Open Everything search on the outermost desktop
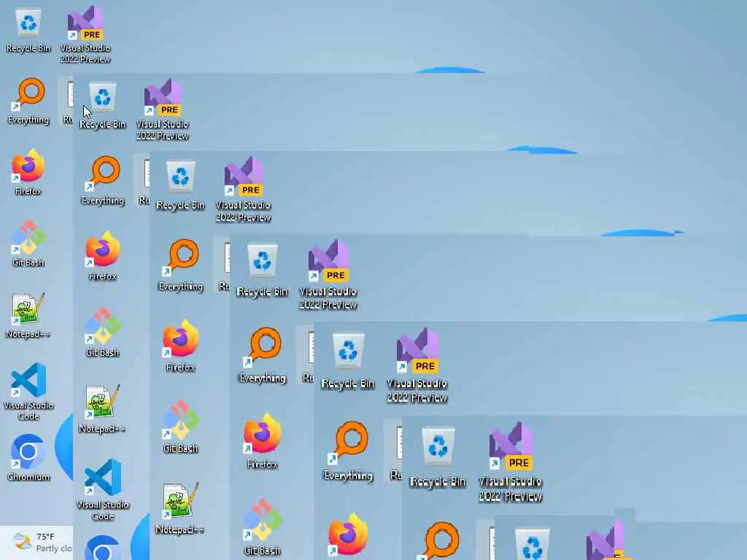This screenshot has height=560, width=747. coord(28,101)
